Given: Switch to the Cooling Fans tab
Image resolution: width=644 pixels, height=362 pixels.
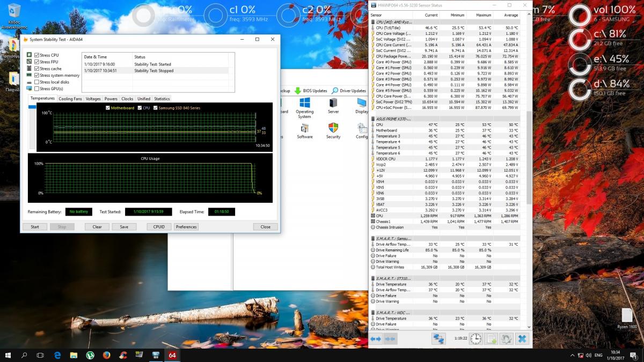Looking at the screenshot, I should pyautogui.click(x=70, y=99).
